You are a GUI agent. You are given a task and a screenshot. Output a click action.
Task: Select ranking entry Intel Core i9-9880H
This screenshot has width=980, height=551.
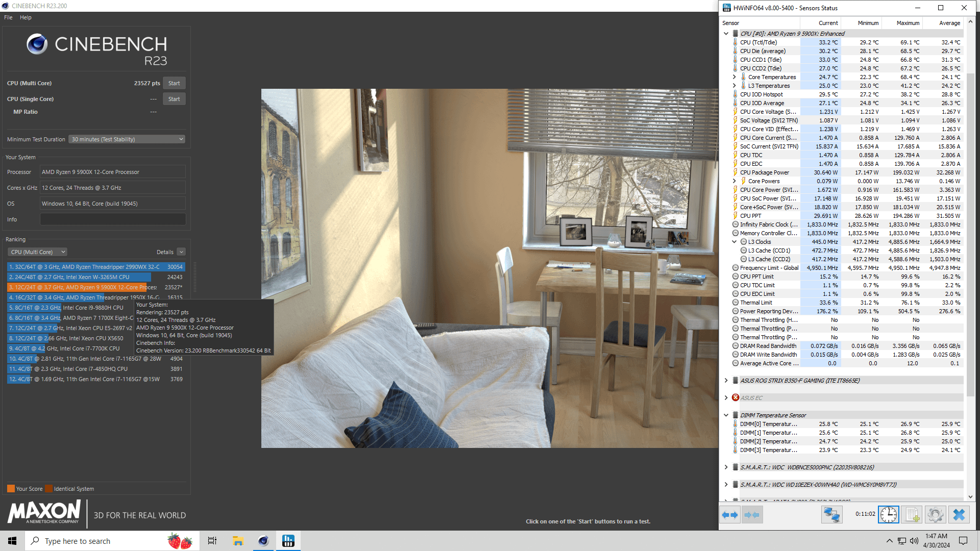pos(70,308)
